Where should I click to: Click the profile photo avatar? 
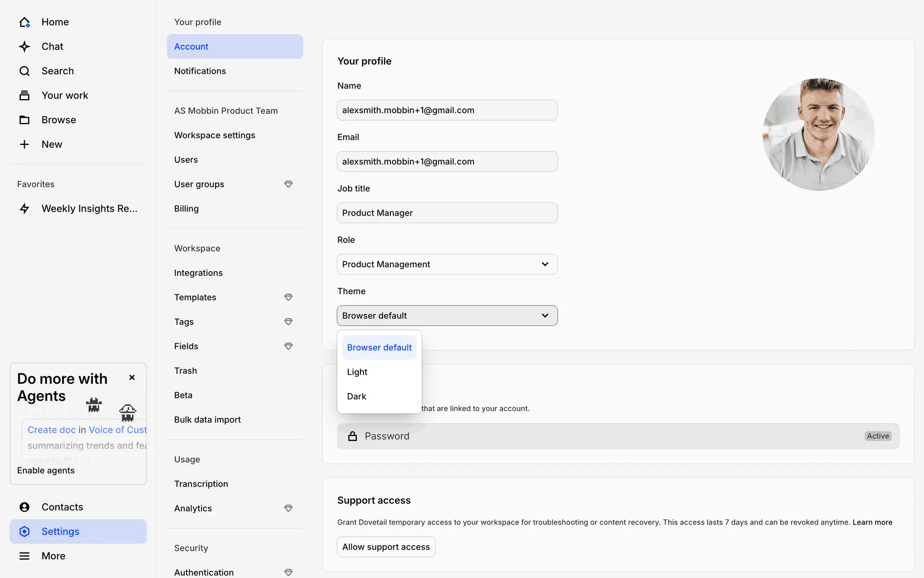point(819,135)
